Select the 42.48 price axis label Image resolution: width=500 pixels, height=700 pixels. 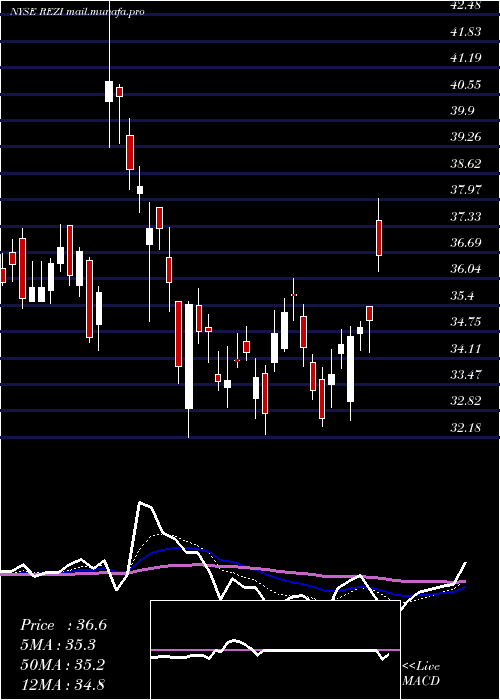466,5
